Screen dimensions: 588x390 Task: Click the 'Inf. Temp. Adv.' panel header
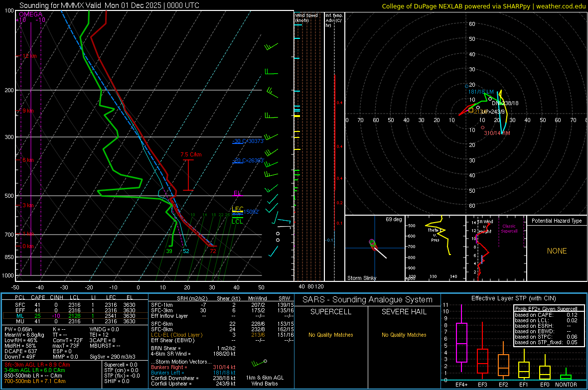334,20
